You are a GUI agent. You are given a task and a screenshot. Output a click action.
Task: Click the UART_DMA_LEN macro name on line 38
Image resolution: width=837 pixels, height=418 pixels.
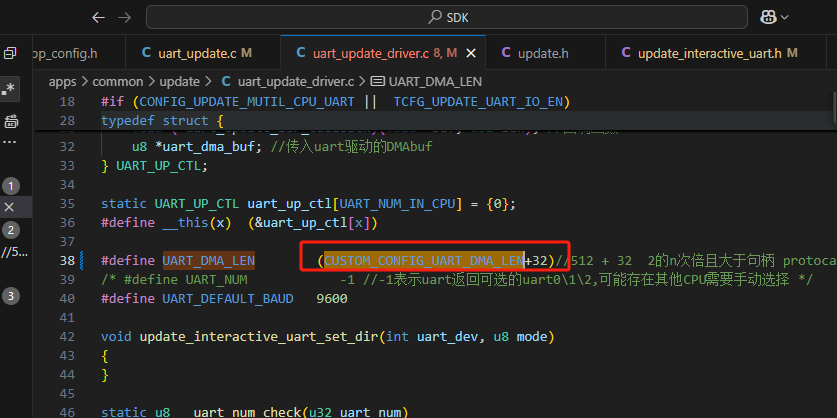coord(209,261)
